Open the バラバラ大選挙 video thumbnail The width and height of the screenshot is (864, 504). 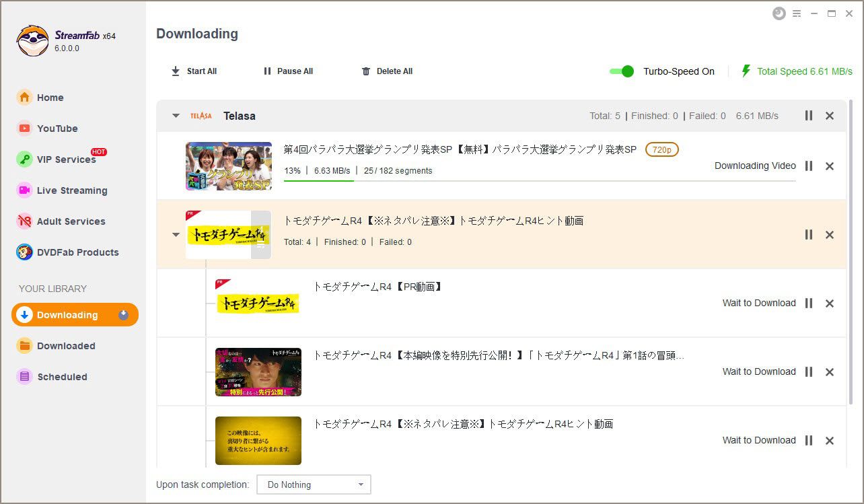(229, 166)
